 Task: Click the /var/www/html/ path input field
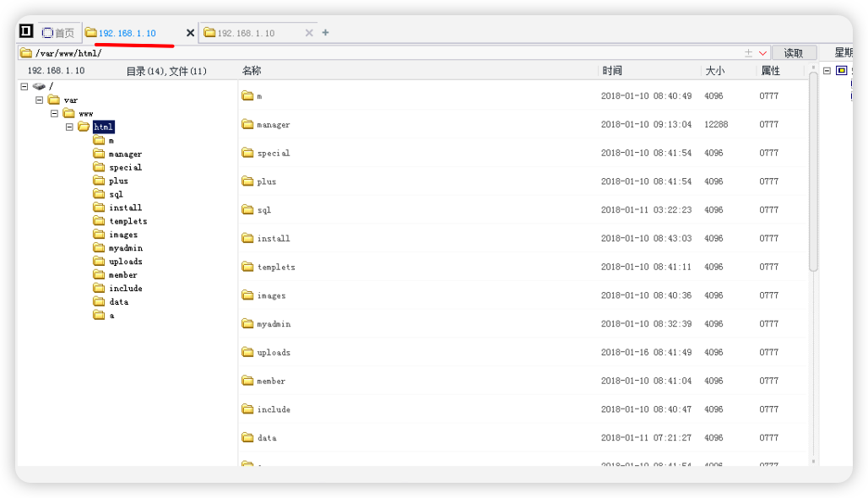(x=380, y=53)
